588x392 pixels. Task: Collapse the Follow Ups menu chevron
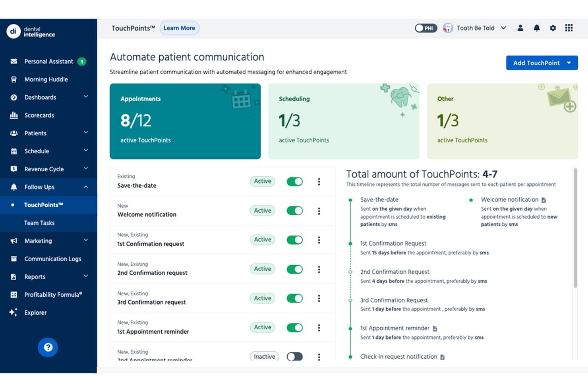click(86, 187)
